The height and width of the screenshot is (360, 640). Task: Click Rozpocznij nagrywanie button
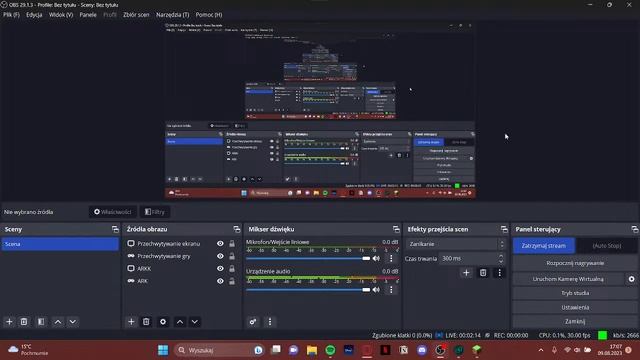click(575, 263)
